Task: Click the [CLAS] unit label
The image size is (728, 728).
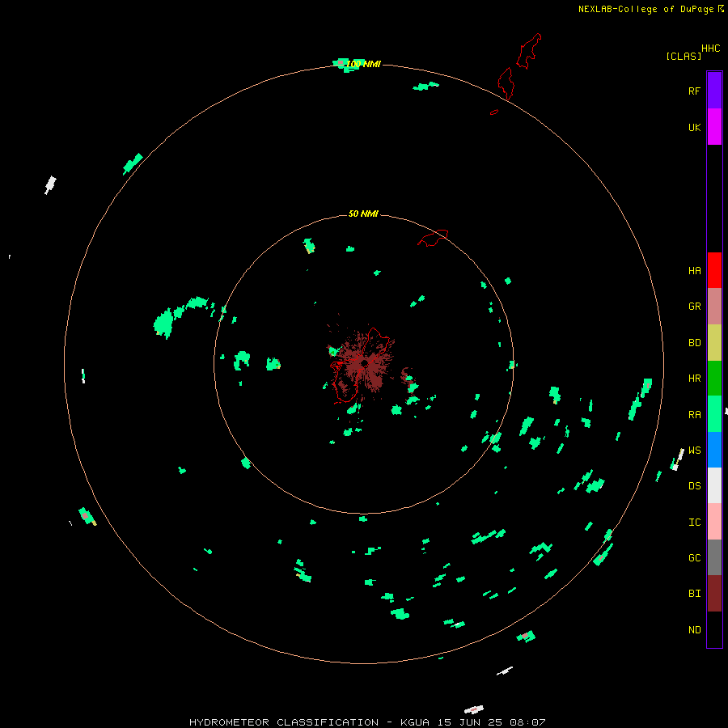Action: point(684,56)
